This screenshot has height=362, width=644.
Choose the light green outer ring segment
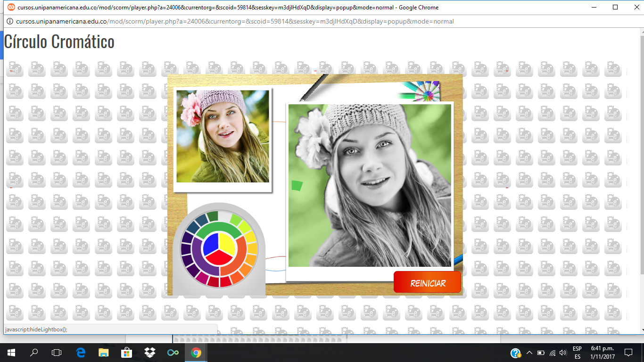click(x=236, y=219)
